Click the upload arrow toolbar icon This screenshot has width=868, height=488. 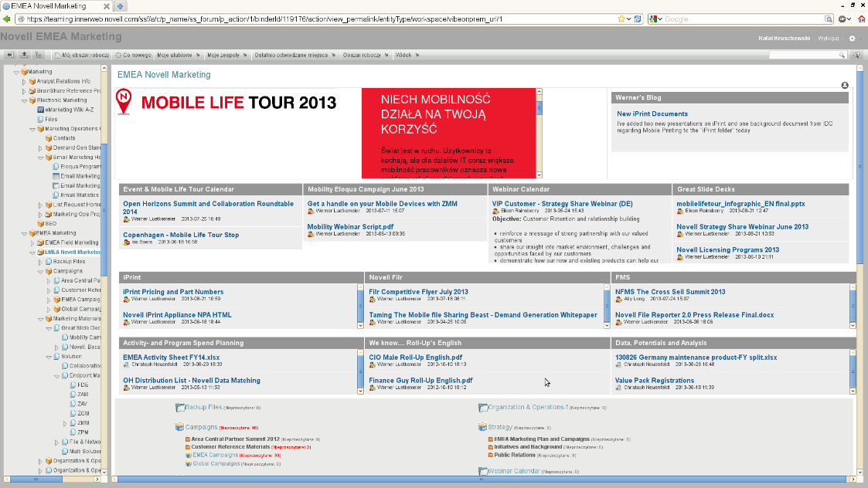(25, 55)
